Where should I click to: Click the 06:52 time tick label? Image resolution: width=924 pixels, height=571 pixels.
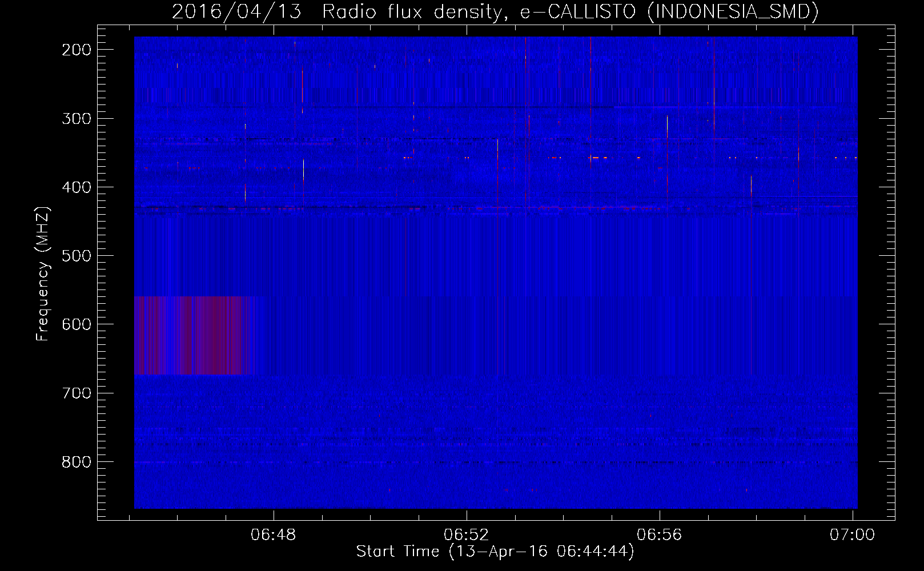point(467,534)
